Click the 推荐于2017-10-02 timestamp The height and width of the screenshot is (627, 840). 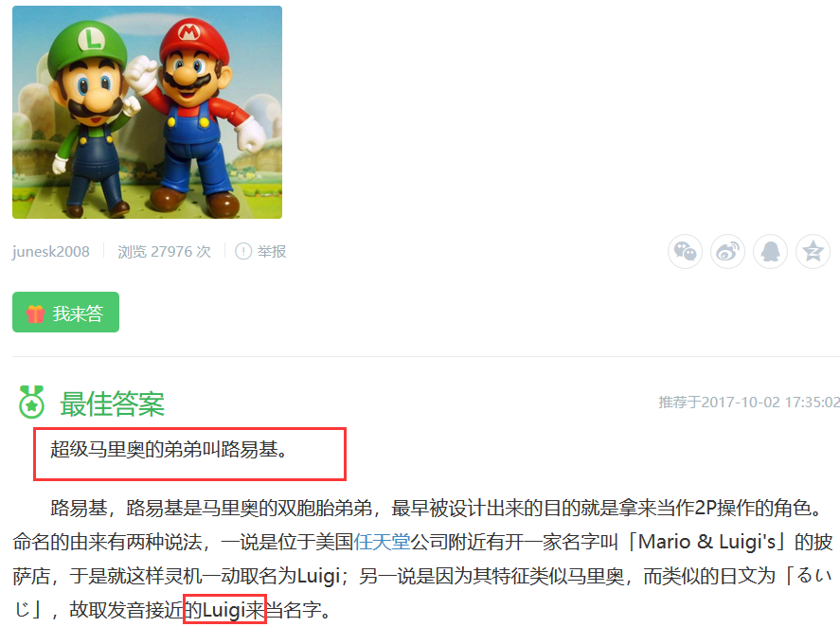pos(749,402)
